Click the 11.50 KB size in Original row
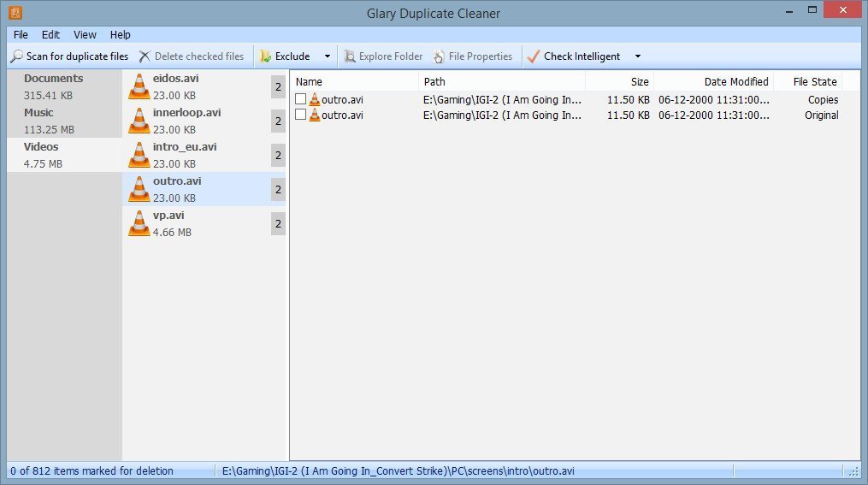Screen dimensions: 868x485 pyautogui.click(x=629, y=115)
